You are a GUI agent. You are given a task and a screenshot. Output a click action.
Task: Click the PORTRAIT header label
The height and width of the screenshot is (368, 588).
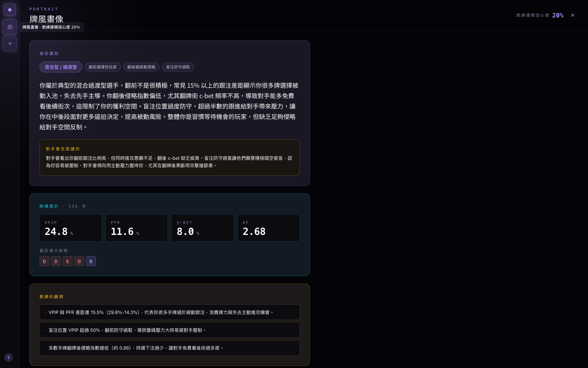[44, 9]
